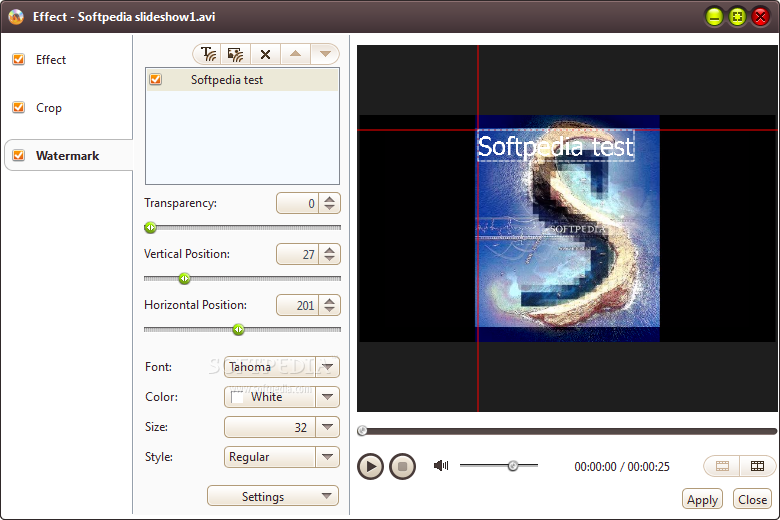Click the volume slider knob
This screenshot has width=780, height=520.
point(513,466)
